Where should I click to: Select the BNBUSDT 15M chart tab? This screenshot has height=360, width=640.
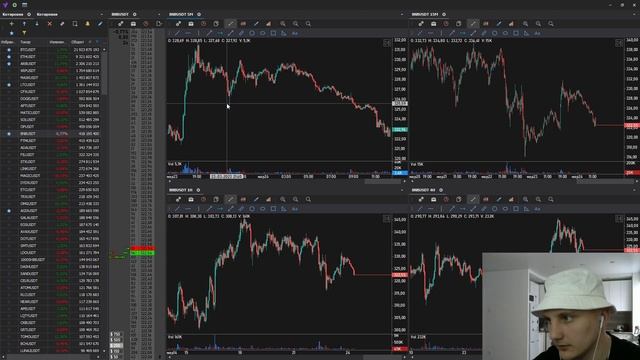[425, 14]
